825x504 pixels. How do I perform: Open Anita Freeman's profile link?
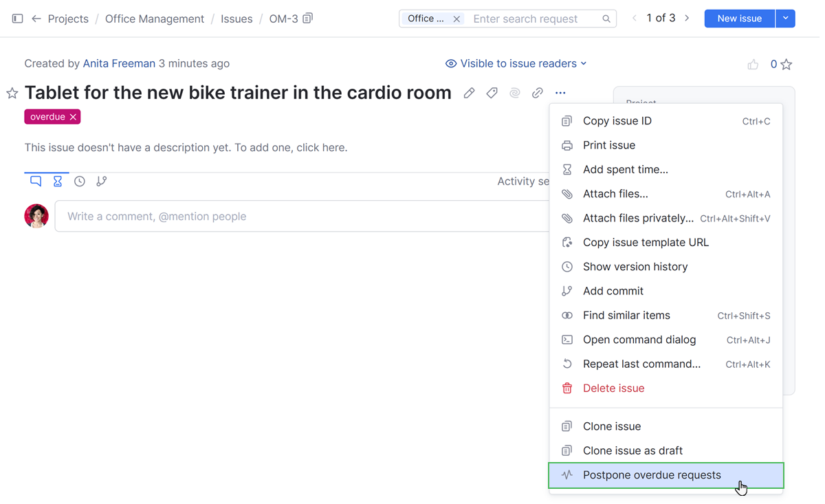point(119,63)
